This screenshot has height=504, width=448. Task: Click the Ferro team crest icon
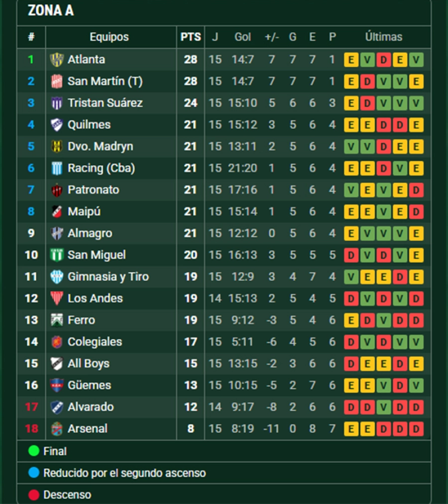click(x=57, y=320)
